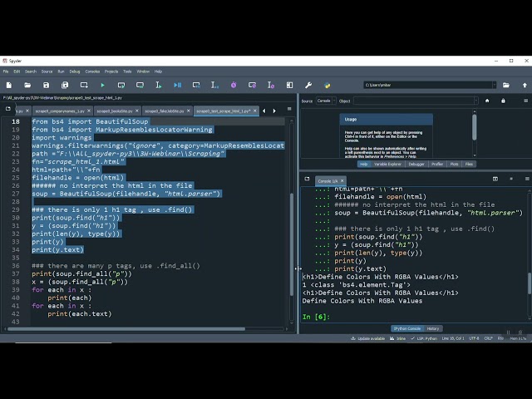Click LSP: Python status indicator
The width and height of the screenshot is (532, 399).
424,338
